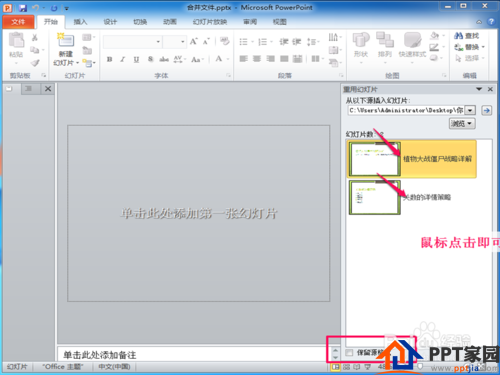
Task: Click the Increase List Level icon
Action: (297, 42)
